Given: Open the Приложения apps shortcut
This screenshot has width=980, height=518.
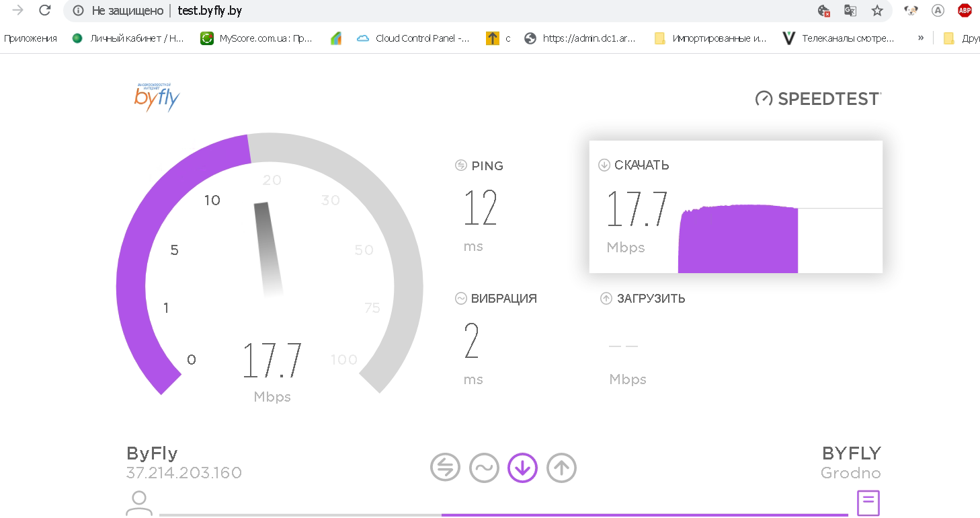Looking at the screenshot, I should [30, 38].
